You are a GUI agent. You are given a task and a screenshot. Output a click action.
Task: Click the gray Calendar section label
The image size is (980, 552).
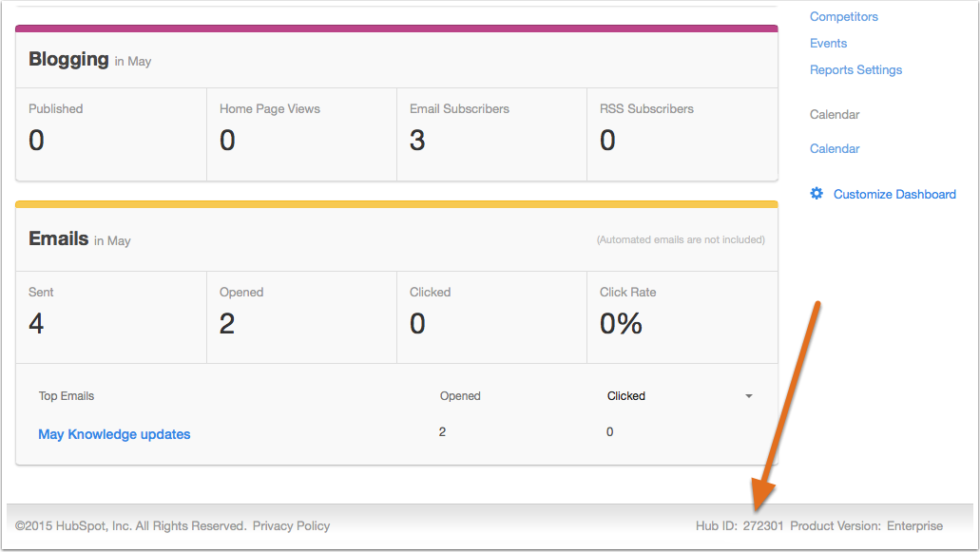[835, 114]
